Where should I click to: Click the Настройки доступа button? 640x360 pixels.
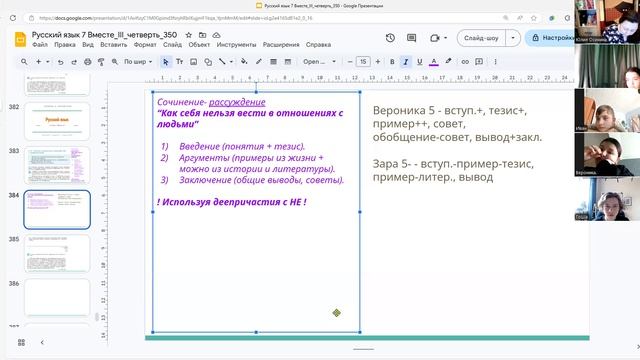550,38
